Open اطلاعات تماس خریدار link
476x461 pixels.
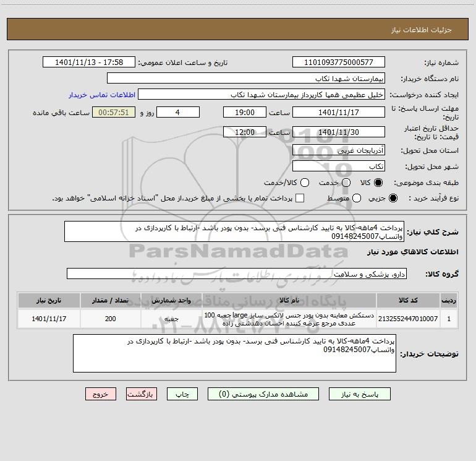click(x=102, y=95)
